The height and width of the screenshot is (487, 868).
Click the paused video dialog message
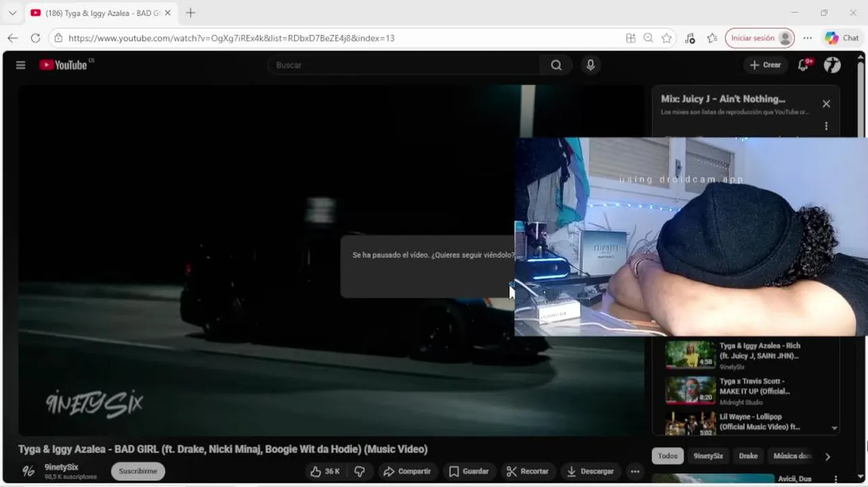click(x=433, y=256)
